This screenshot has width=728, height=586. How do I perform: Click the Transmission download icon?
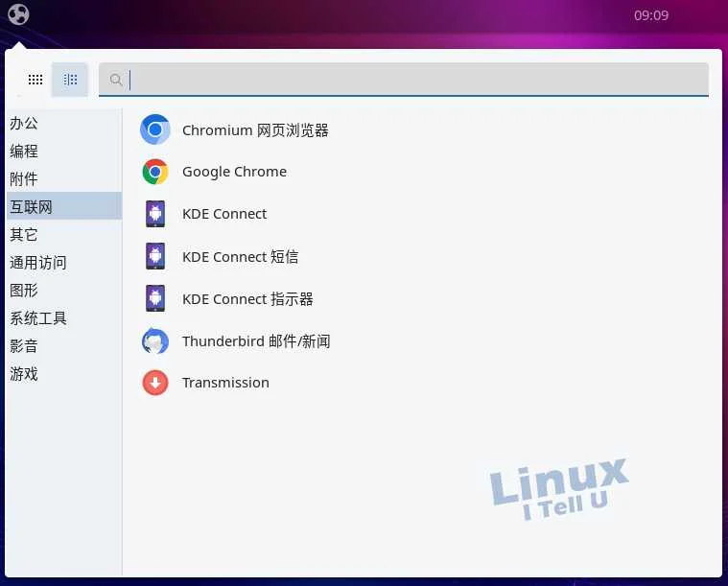[155, 383]
